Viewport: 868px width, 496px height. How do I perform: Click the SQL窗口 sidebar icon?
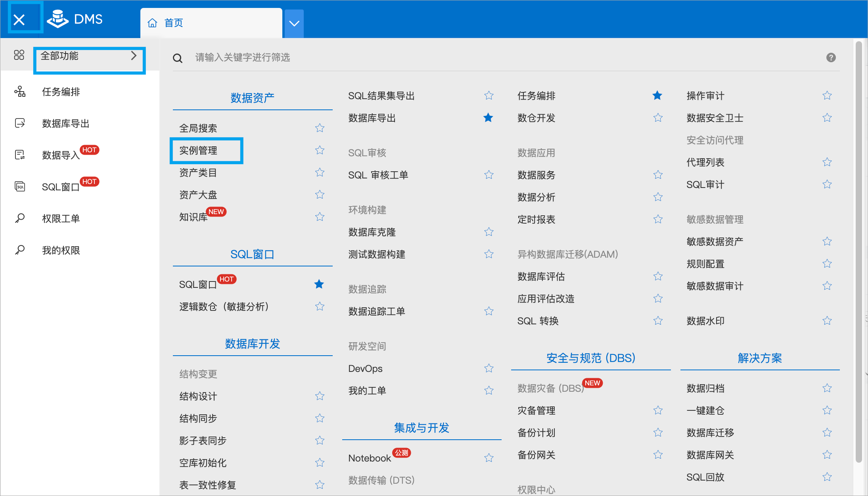(20, 186)
